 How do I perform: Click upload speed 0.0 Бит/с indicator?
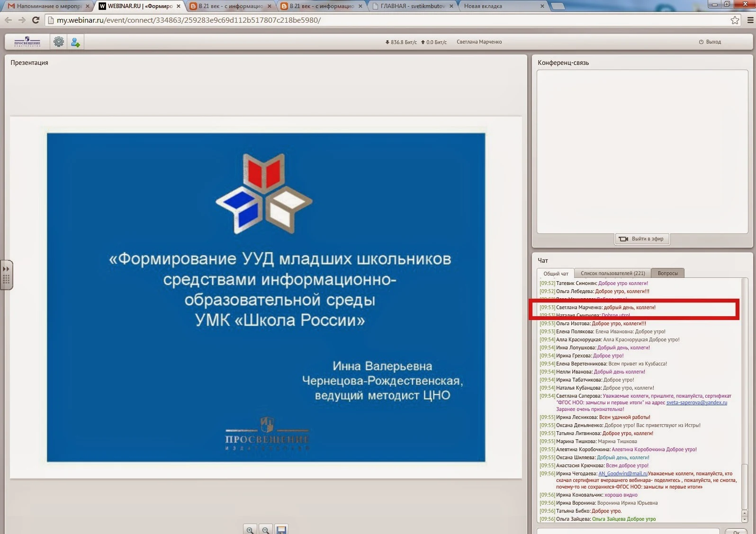434,42
